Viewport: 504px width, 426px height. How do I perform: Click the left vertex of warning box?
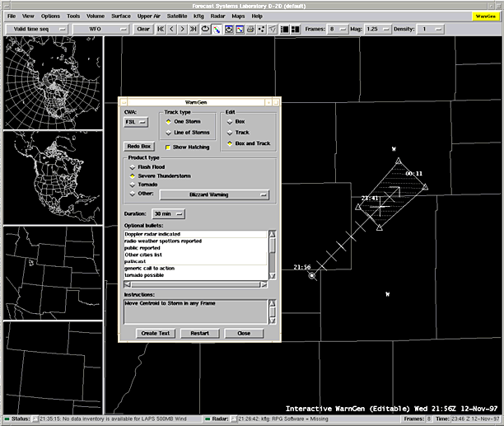tap(358, 207)
